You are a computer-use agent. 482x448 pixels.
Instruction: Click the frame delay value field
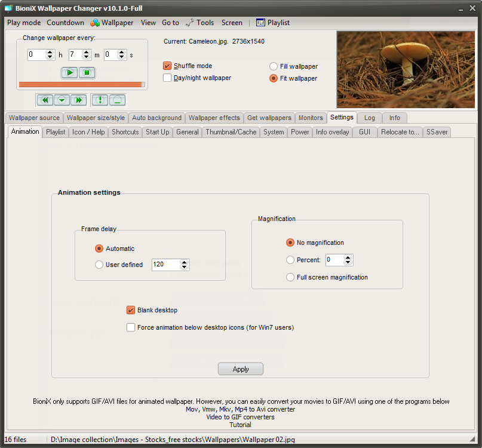coord(166,265)
